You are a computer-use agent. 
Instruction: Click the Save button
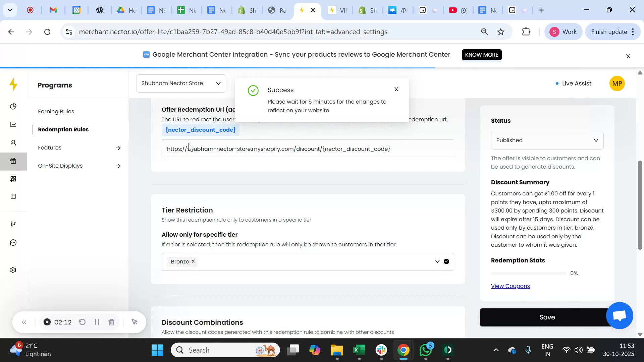(x=547, y=317)
